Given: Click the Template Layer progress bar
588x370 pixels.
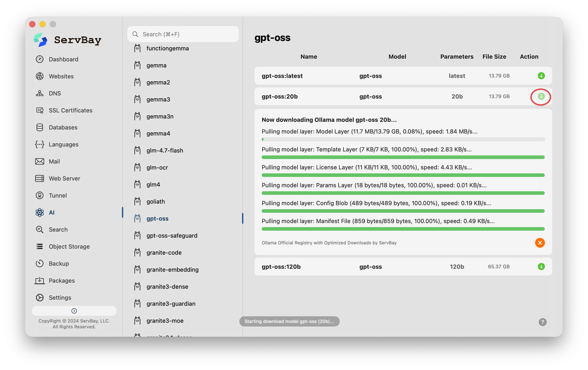Looking at the screenshot, I should click(403, 157).
